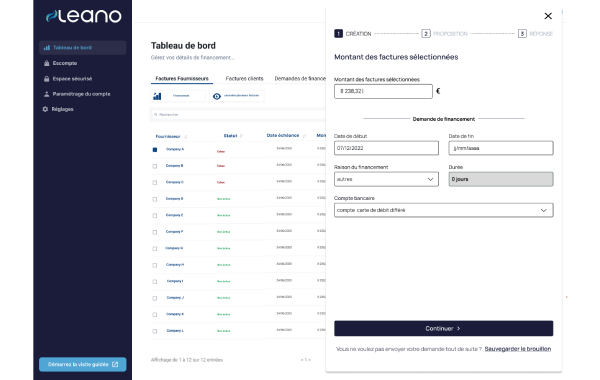Click step 1 CRÉATION in the stepper
Viewport: 600px width, 380px height.
353,34
